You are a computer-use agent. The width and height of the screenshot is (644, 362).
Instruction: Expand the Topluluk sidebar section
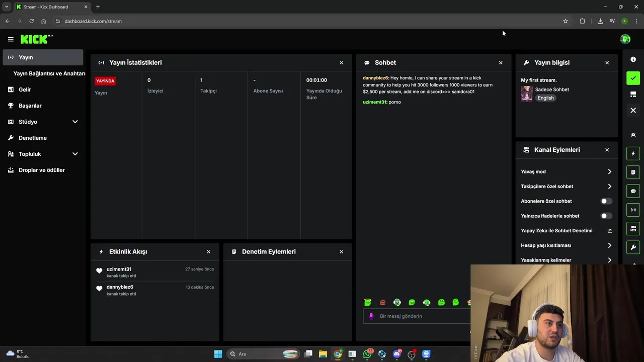click(x=75, y=154)
